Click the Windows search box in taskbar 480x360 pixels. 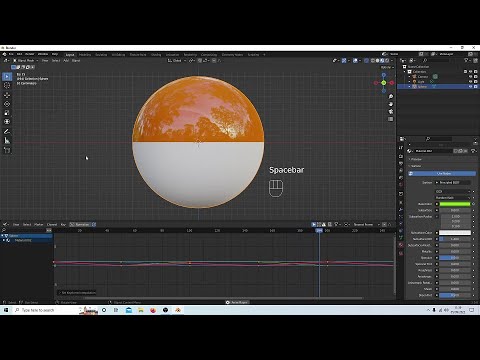pyautogui.click(x=45, y=310)
